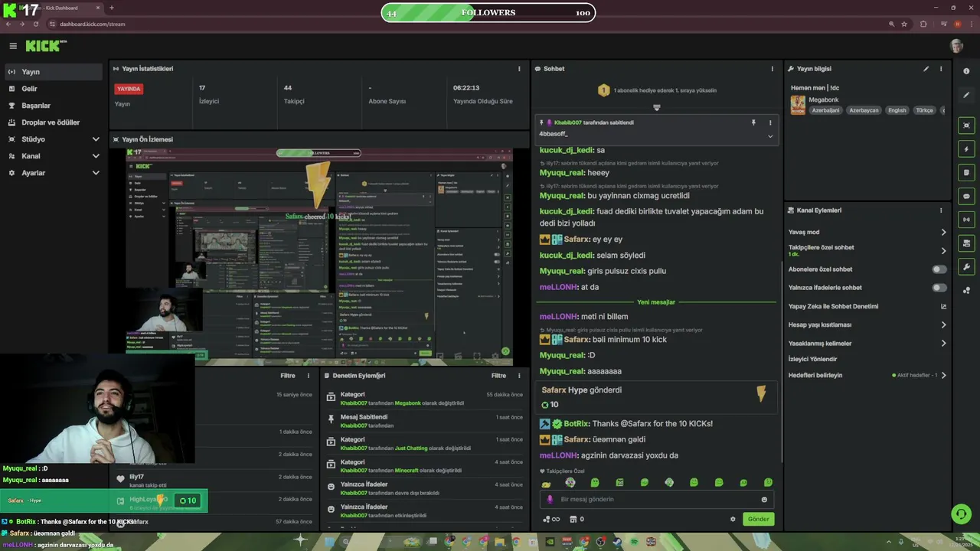Toggle Yalnızca ifadelerle sohbet switch
The height and width of the screenshot is (551, 980).
pyautogui.click(x=939, y=288)
